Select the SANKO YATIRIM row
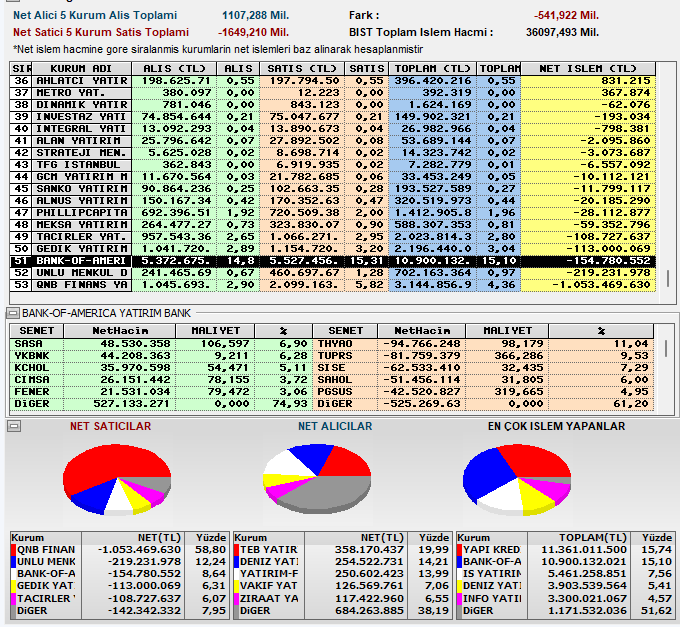The image size is (680, 627). click(x=333, y=189)
